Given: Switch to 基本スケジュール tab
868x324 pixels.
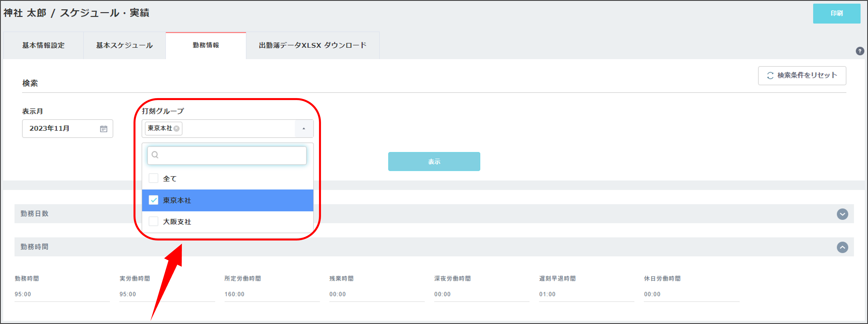Looking at the screenshot, I should point(124,45).
